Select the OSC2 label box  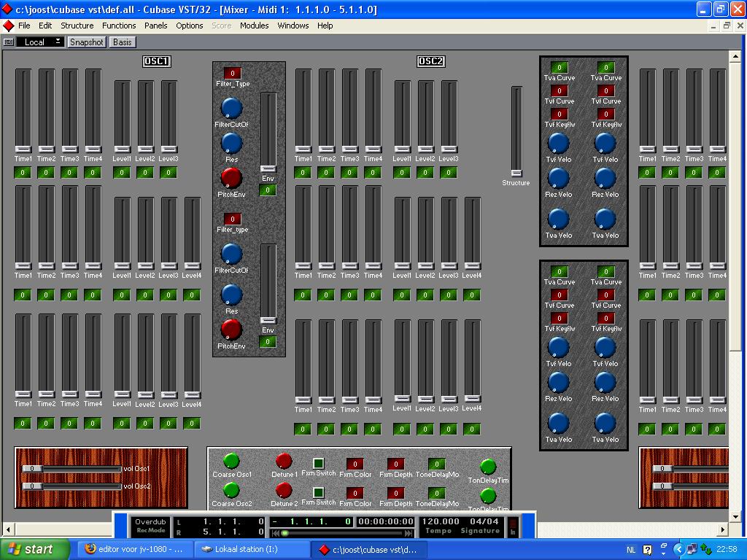pos(430,61)
